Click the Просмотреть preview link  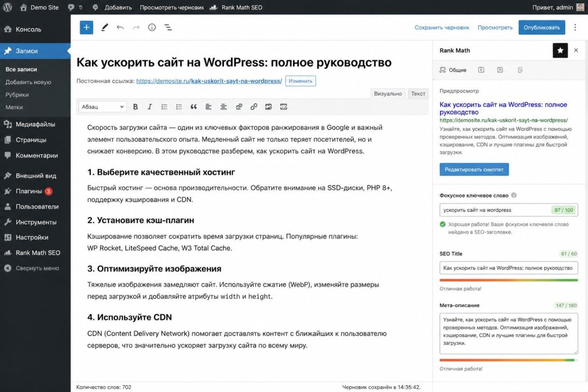pyautogui.click(x=495, y=28)
